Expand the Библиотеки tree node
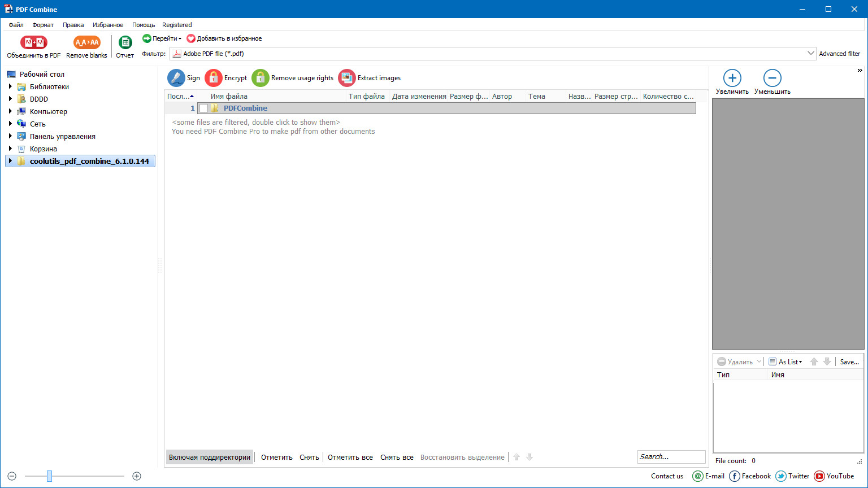 coord(10,86)
